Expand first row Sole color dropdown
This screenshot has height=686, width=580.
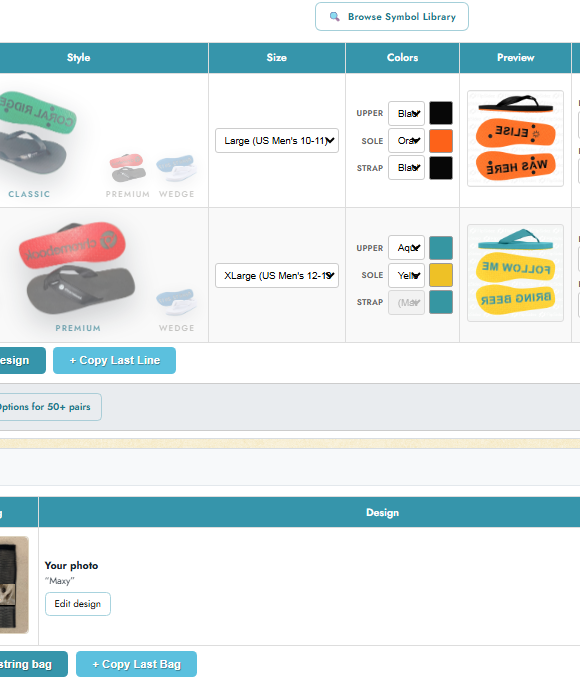[406, 140]
